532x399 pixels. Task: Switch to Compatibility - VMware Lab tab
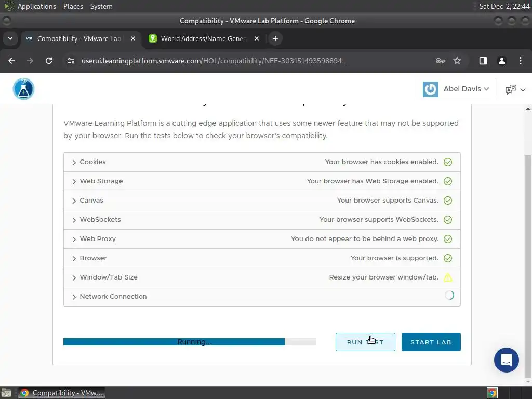(79, 38)
